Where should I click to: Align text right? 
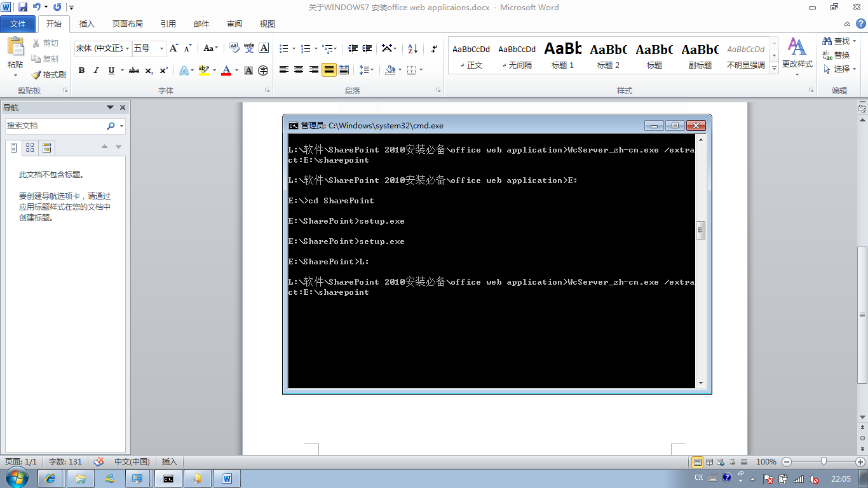coord(314,70)
